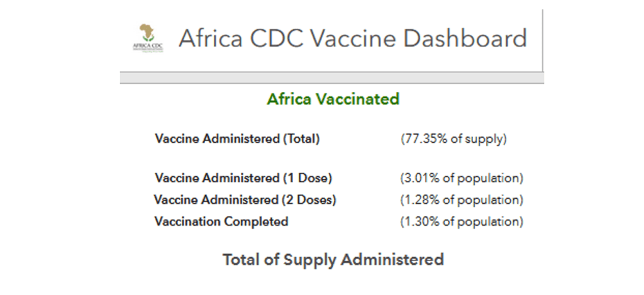Click the "1.30% of population" value
Viewport: 644px width, 295px height.
(x=462, y=221)
